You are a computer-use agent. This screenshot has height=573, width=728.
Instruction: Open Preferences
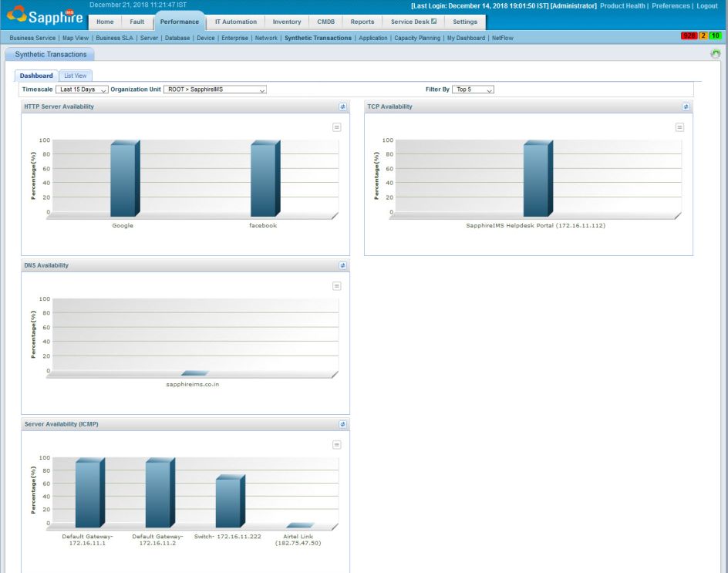tap(670, 5)
